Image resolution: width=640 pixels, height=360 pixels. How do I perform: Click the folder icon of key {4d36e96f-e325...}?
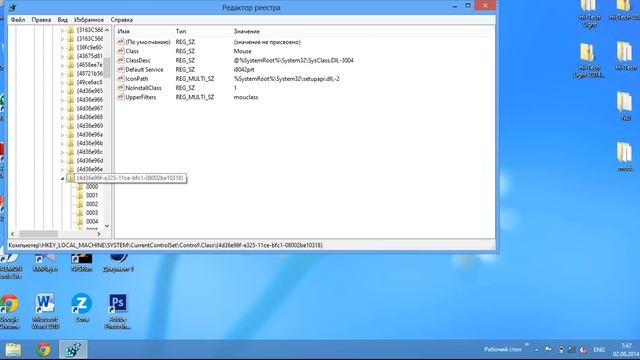(x=71, y=178)
